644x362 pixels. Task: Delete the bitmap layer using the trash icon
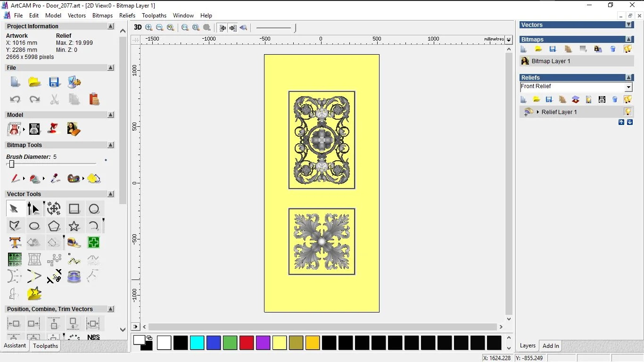point(613,49)
